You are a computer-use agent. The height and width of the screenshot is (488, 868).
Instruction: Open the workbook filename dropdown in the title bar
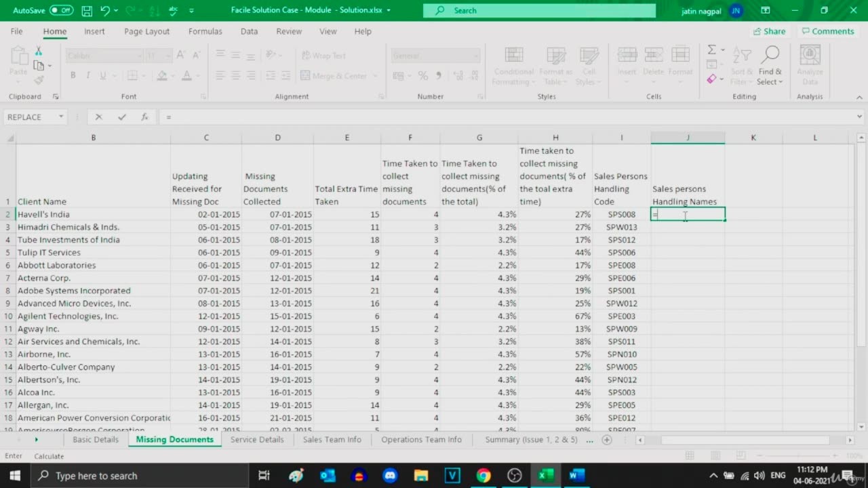tap(389, 11)
